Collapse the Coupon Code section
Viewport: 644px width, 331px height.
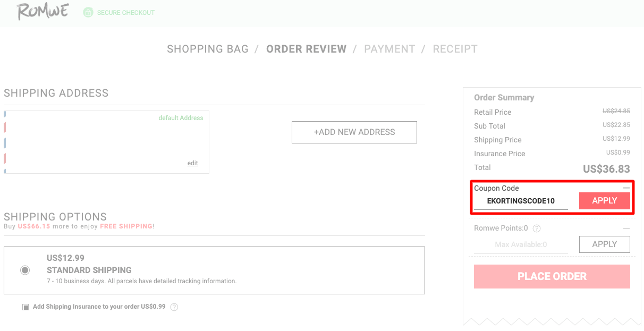[x=626, y=188]
